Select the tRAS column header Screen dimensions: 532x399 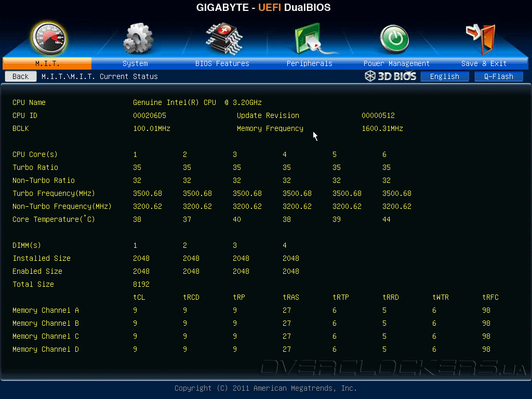pos(291,297)
